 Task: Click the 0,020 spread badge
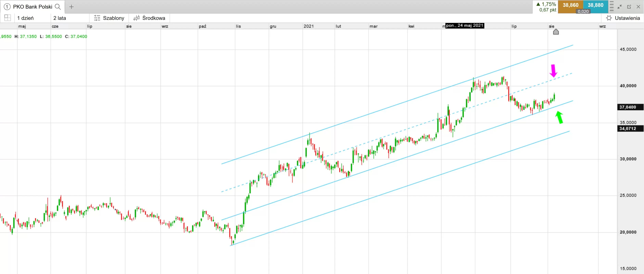pos(583,11)
